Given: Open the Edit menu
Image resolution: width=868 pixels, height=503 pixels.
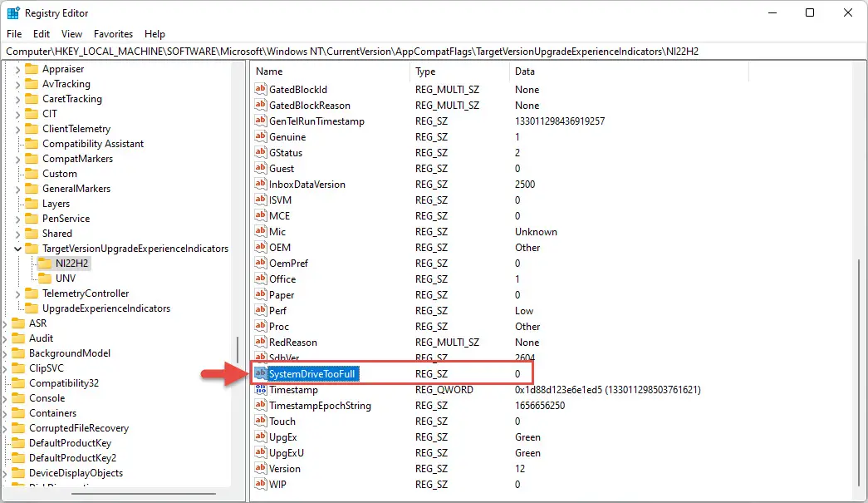Looking at the screenshot, I should (x=42, y=34).
